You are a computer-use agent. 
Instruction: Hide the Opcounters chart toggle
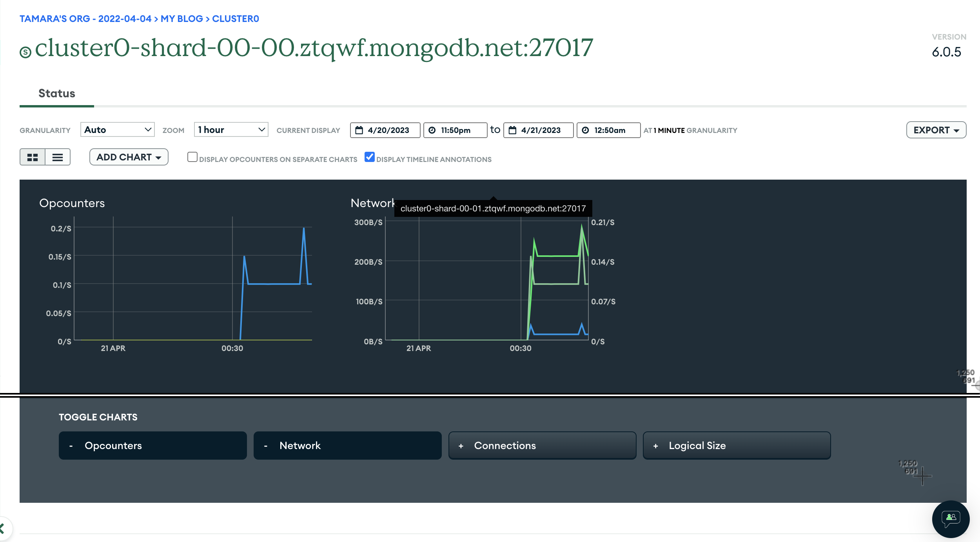[152, 446]
